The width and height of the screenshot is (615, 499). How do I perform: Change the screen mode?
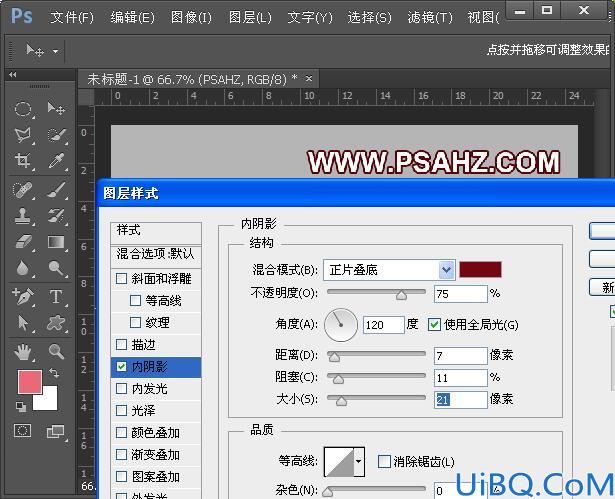[56, 432]
